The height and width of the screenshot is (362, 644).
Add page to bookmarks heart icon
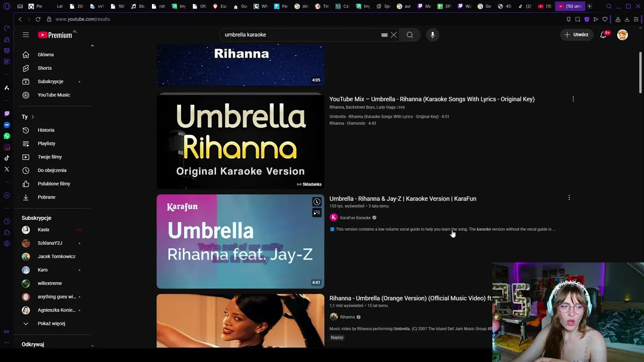[x=605, y=19]
